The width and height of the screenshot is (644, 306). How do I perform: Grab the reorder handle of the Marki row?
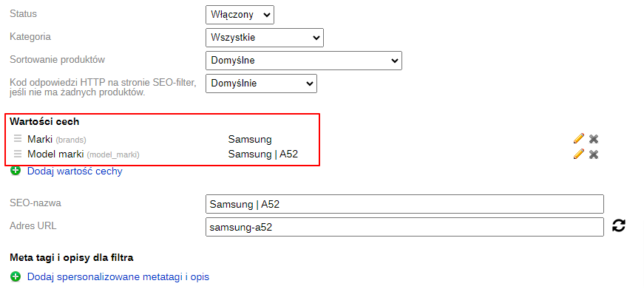click(x=18, y=139)
